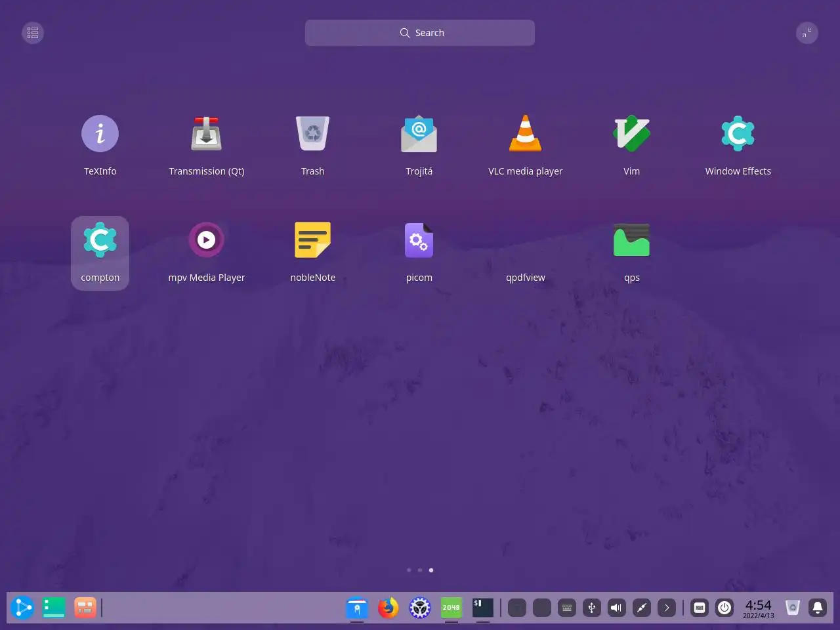This screenshot has width=840, height=630.
Task: Open the trash bin on the dock
Action: coord(793,608)
